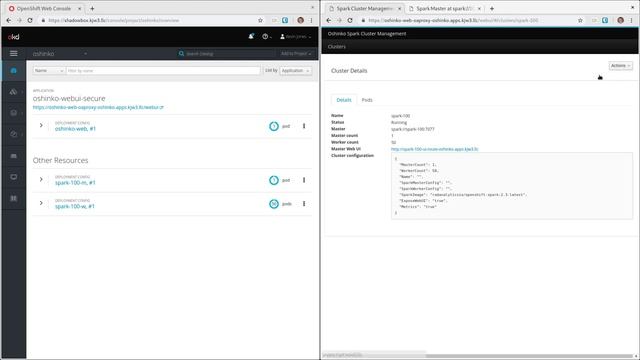Toggle the OKD hamburger navigation menu
640x360 pixels.
[x=13, y=53]
